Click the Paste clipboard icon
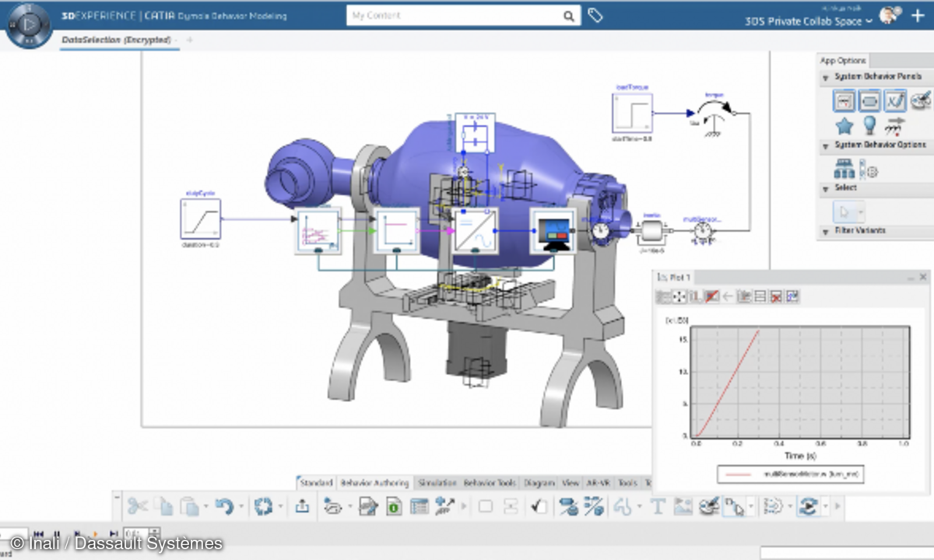This screenshot has height=560, width=934. tap(189, 506)
